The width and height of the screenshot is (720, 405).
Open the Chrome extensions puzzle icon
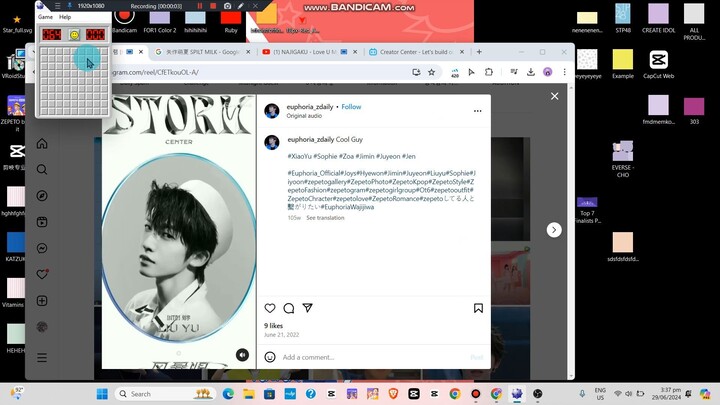[489, 72]
